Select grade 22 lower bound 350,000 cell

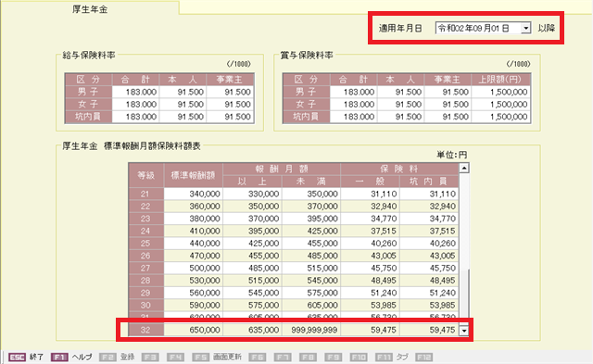(252, 207)
